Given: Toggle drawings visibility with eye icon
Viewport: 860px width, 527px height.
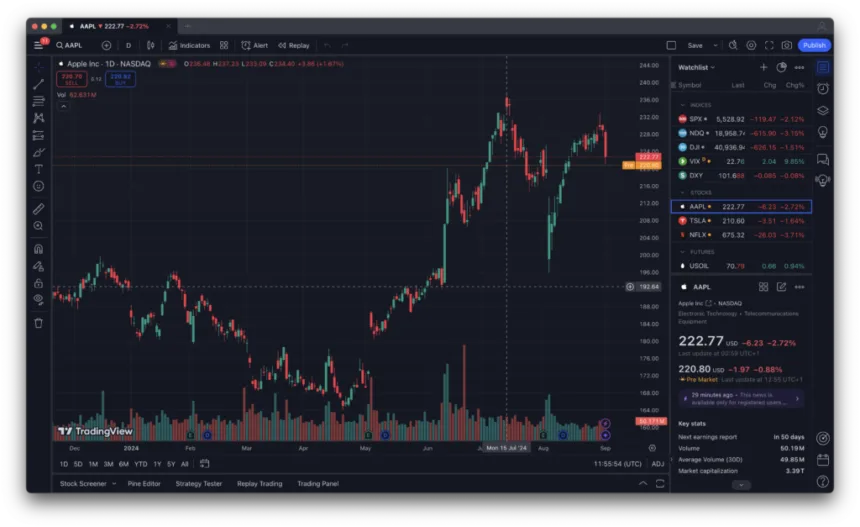Looking at the screenshot, I should pos(38,298).
